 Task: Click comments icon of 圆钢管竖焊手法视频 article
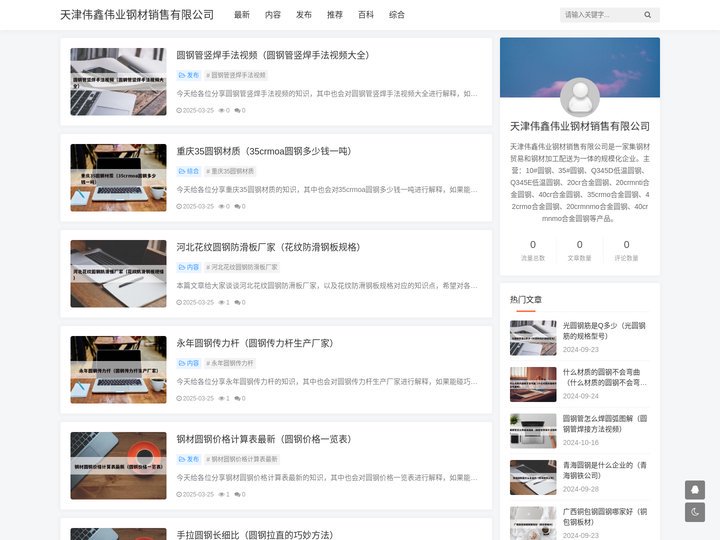[237, 110]
